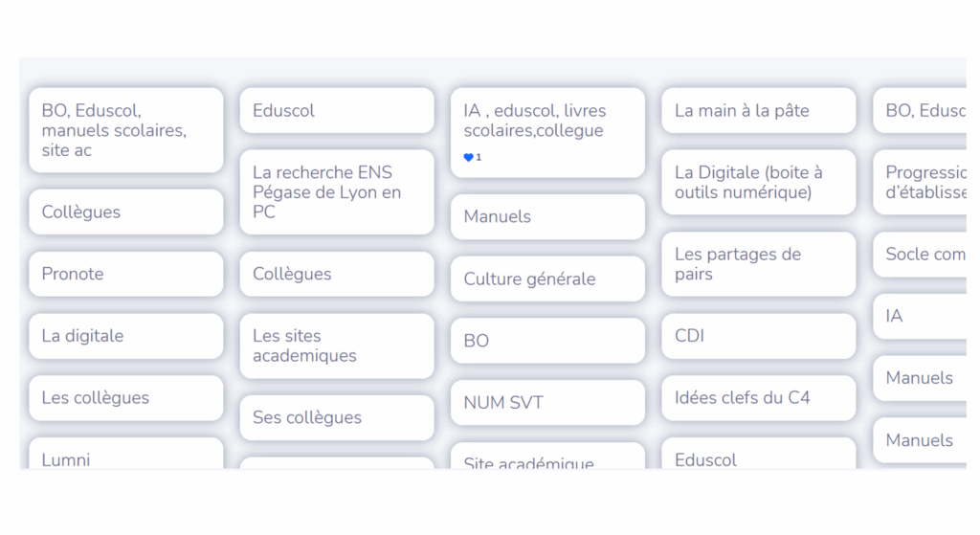This screenshot has height=535, width=980.
Task: Select the "Idées clefs du C4" card
Action: pos(758,397)
